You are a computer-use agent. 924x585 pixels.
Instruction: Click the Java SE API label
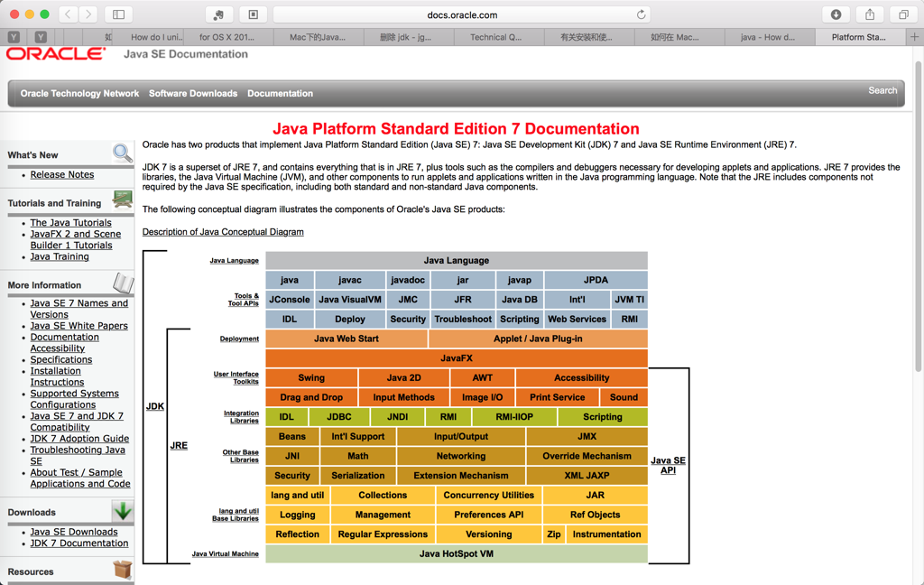(668, 465)
